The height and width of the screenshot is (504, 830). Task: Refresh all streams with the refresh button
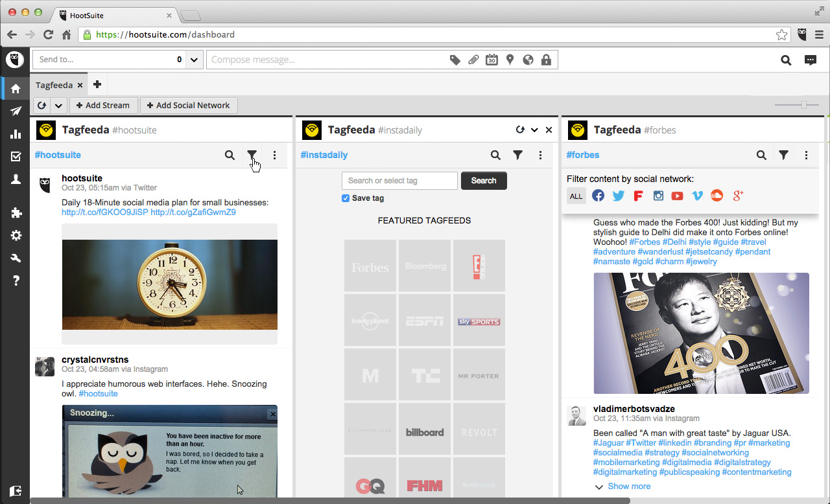(x=41, y=106)
